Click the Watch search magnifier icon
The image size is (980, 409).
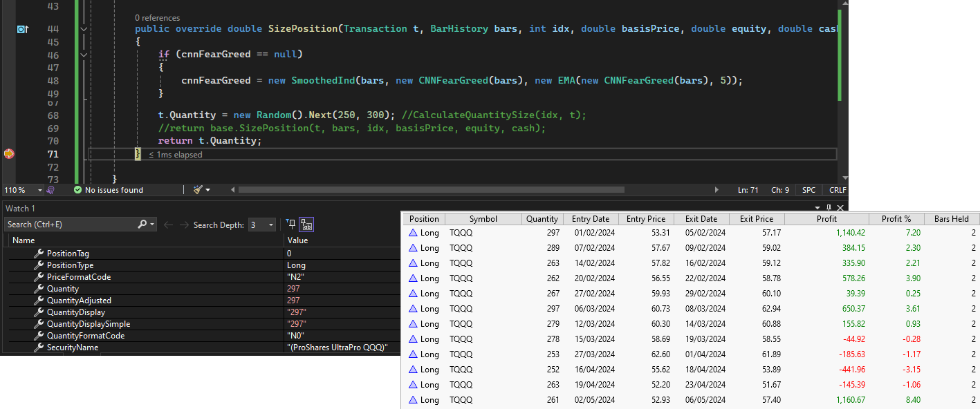click(x=142, y=225)
